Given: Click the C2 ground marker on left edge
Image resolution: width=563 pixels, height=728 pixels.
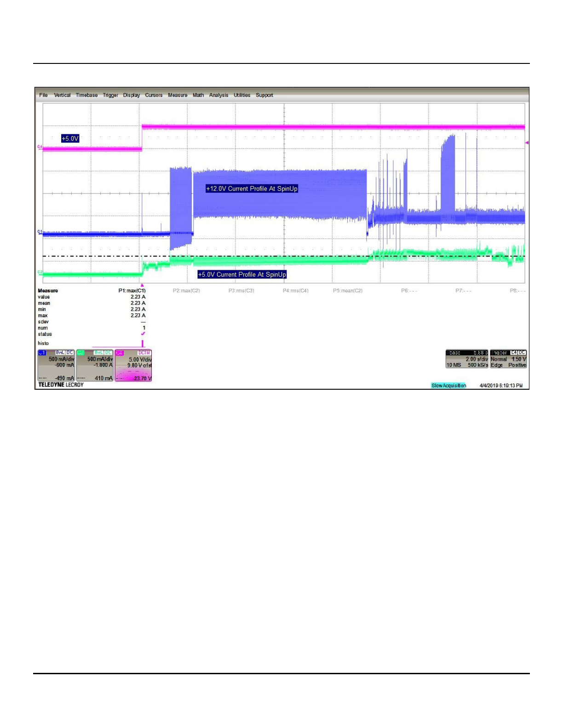Looking at the screenshot, I should click(x=40, y=273).
